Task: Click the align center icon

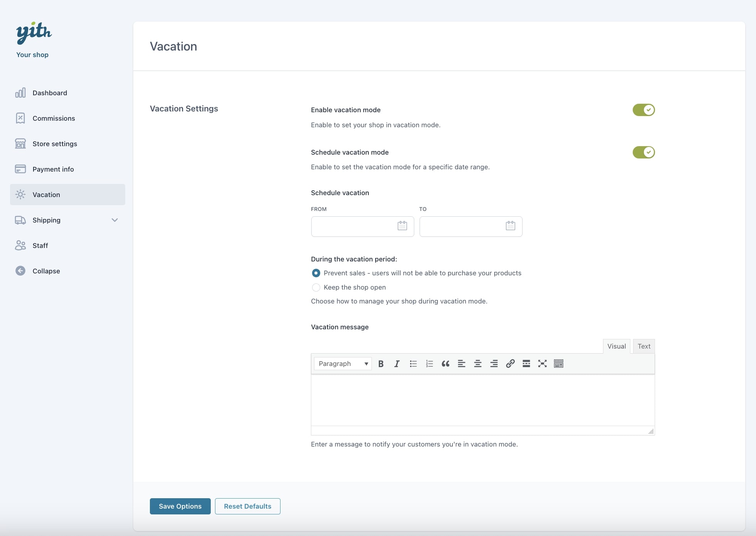Action: coord(478,364)
